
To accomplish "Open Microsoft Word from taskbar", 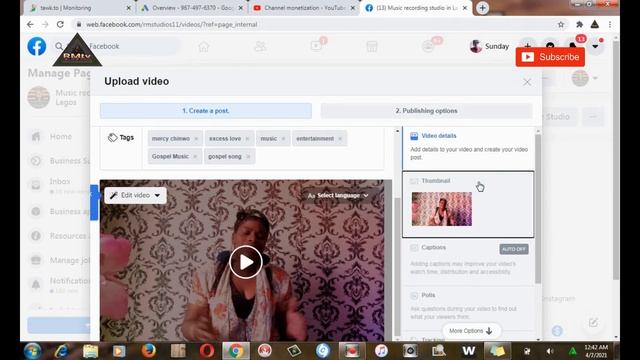I will click(468, 351).
